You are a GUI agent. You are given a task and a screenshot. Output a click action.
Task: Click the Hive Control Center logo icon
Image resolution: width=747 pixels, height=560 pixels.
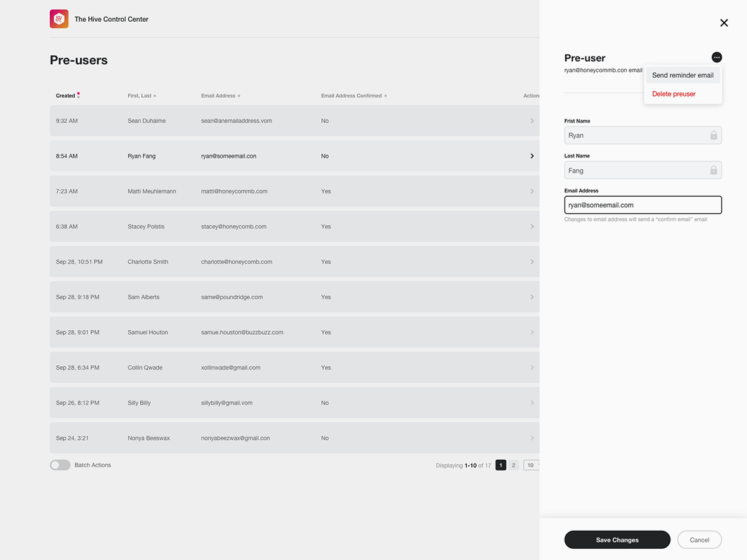(x=59, y=19)
